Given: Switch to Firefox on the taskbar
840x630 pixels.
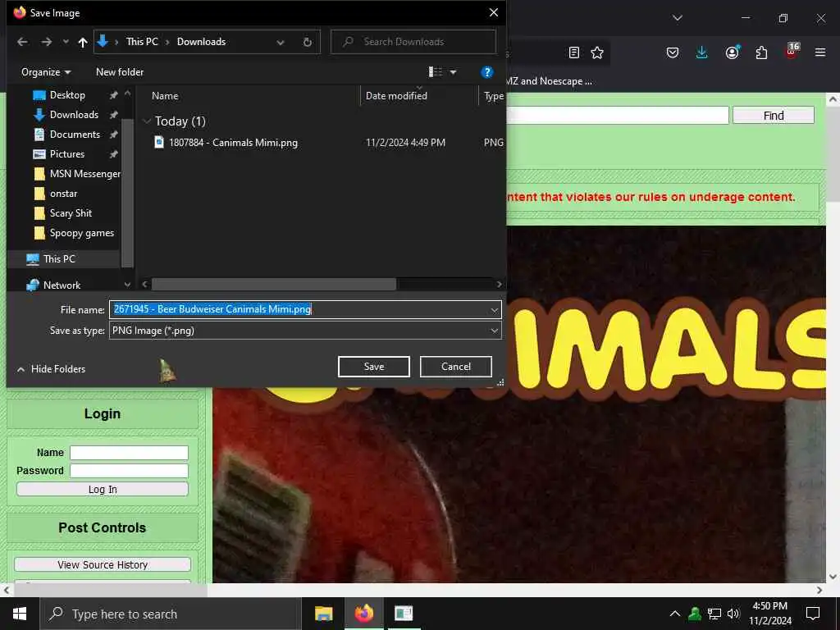Looking at the screenshot, I should (363, 614).
